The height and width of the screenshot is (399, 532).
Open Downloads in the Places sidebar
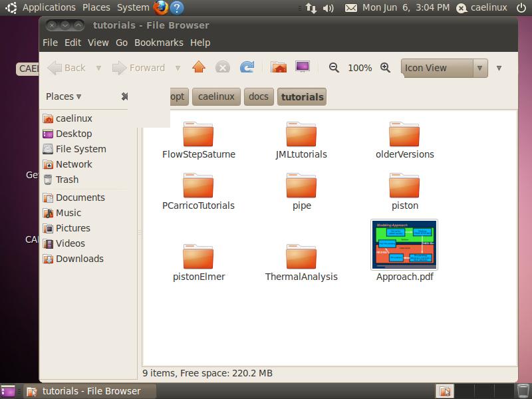point(79,259)
